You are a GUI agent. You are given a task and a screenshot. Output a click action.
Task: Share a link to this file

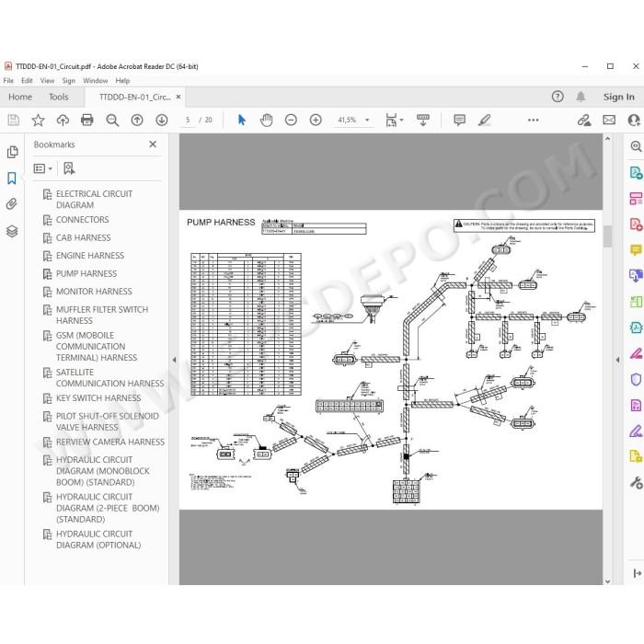click(584, 120)
